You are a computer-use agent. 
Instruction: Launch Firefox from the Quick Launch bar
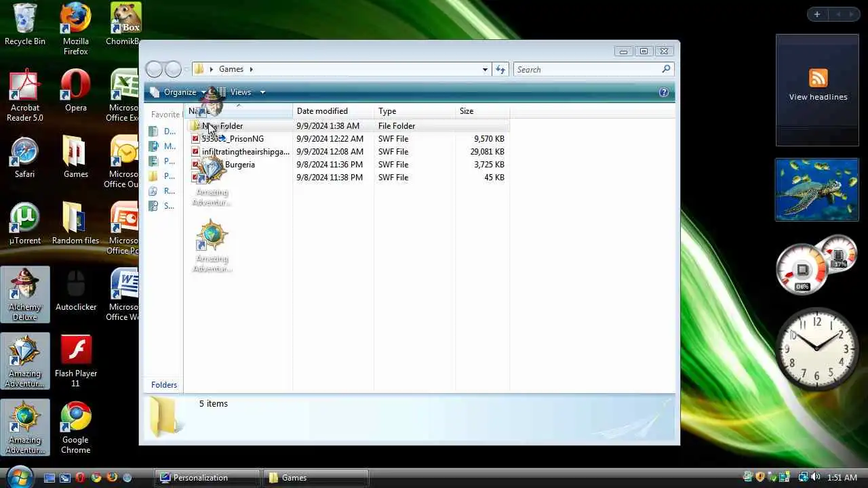tap(112, 478)
